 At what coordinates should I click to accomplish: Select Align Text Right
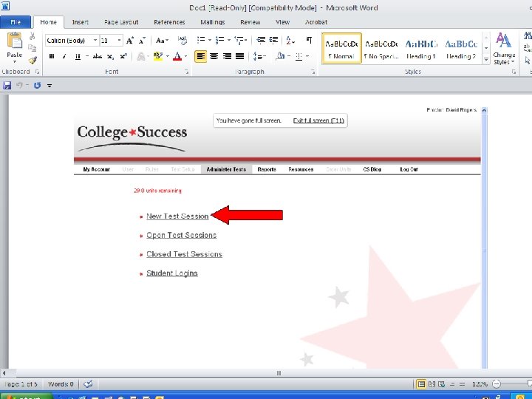click(227, 56)
